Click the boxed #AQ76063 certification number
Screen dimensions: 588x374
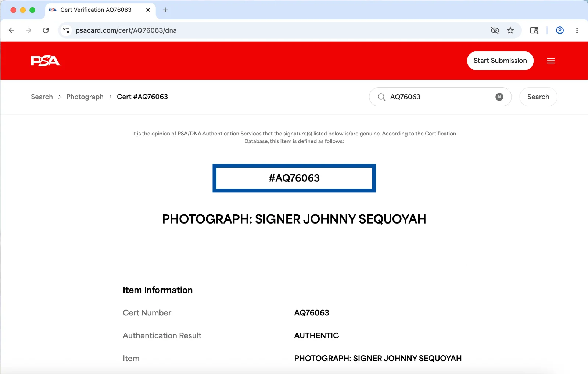tap(294, 178)
